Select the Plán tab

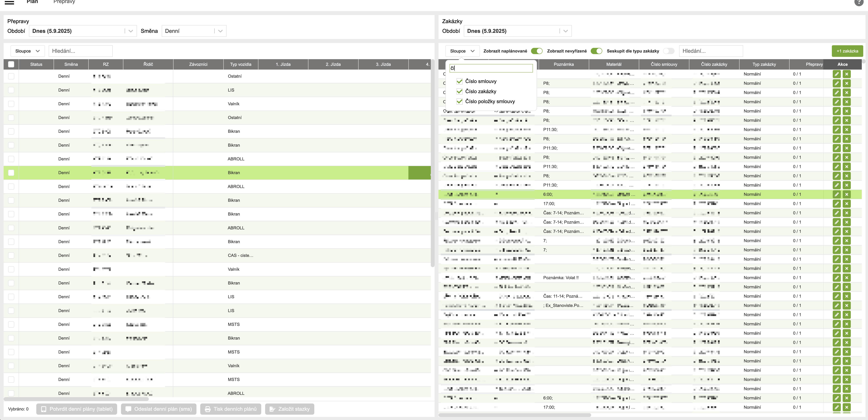point(32,2)
